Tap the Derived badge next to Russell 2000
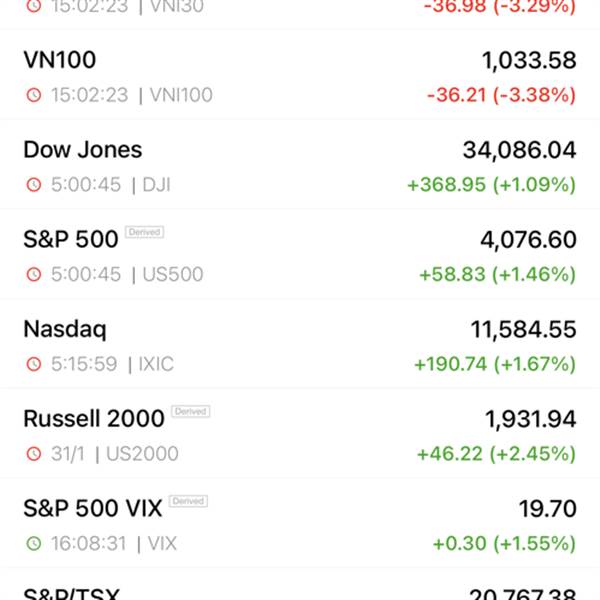This screenshot has width=600, height=600. coord(191,411)
